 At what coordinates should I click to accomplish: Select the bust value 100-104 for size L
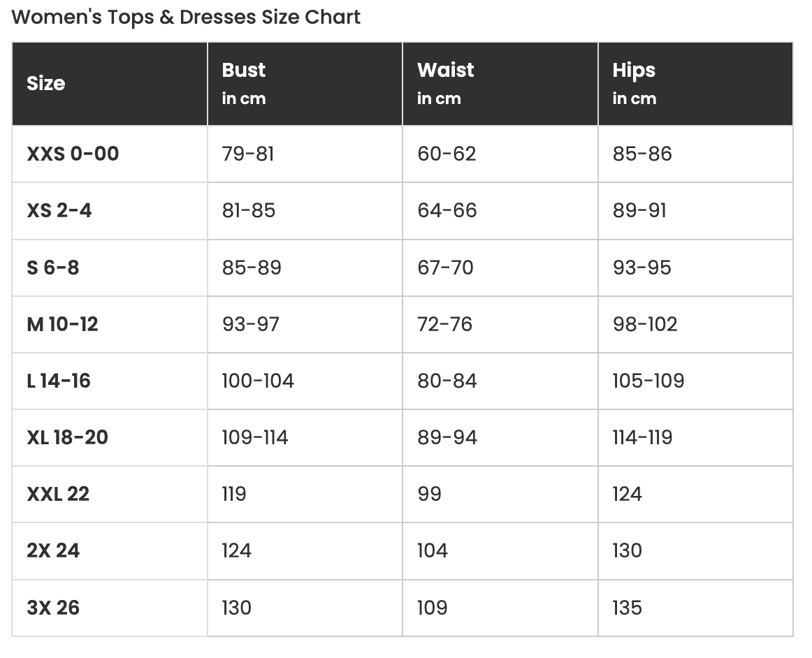click(x=258, y=381)
